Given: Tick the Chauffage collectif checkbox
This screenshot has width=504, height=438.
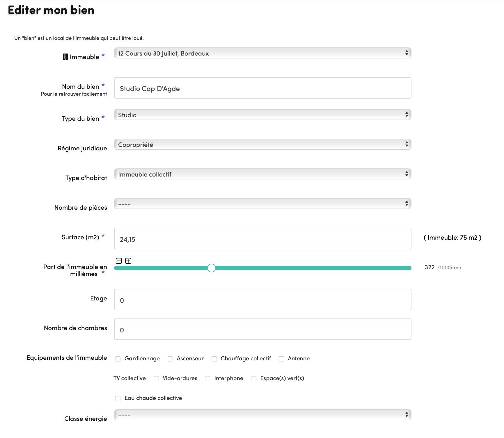Looking at the screenshot, I should point(214,359).
